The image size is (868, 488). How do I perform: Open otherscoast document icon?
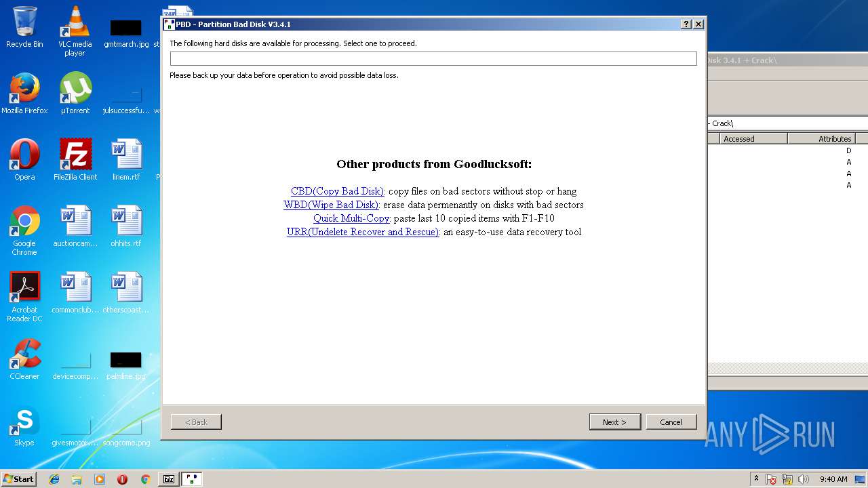[x=126, y=293]
